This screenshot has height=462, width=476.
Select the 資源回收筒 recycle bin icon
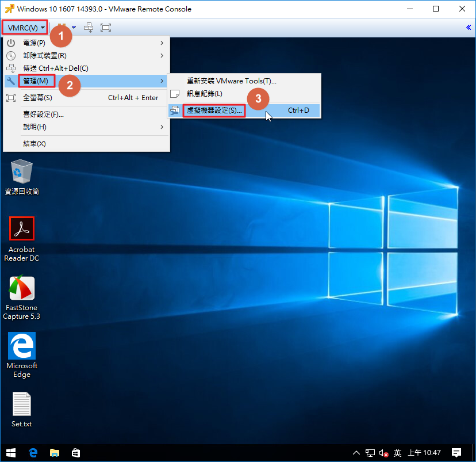21,177
